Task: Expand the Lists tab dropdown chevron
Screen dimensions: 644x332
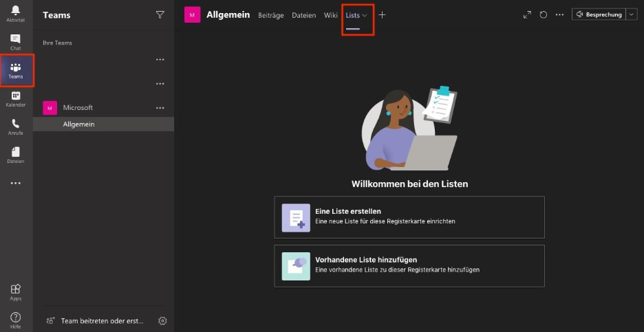Action: tap(364, 16)
